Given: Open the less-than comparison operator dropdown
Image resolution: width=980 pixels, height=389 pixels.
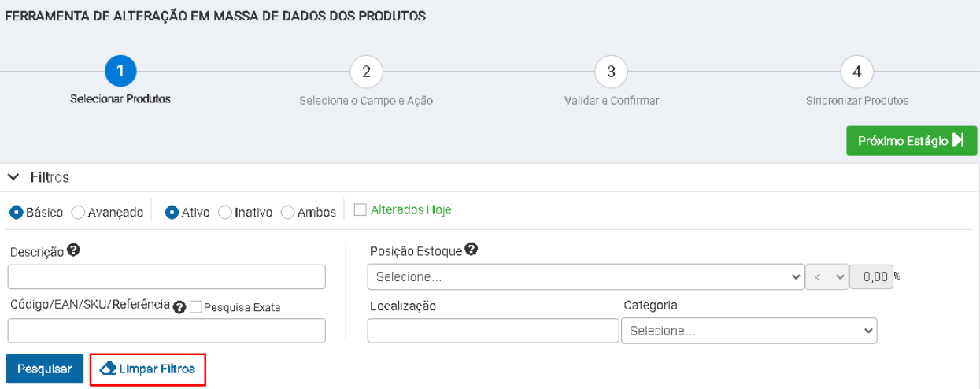Looking at the screenshot, I should pyautogui.click(x=827, y=277).
